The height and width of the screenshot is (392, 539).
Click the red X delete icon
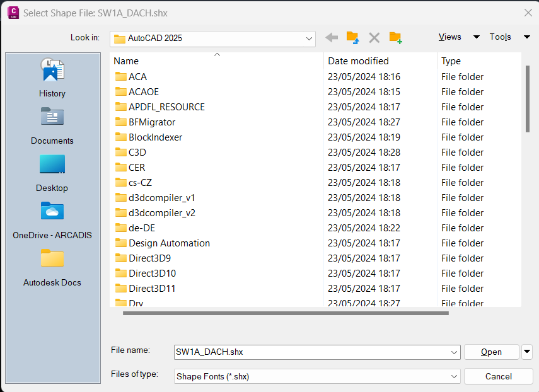tap(374, 37)
